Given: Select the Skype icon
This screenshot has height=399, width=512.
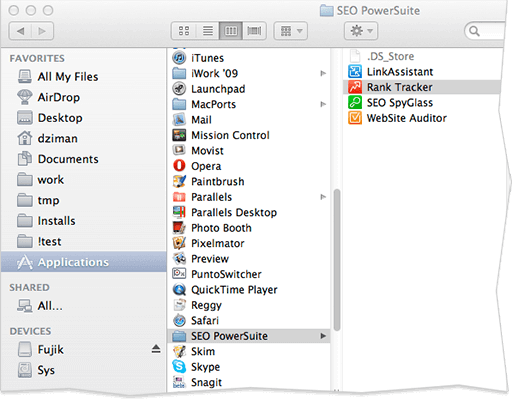Looking at the screenshot, I should [x=179, y=367].
